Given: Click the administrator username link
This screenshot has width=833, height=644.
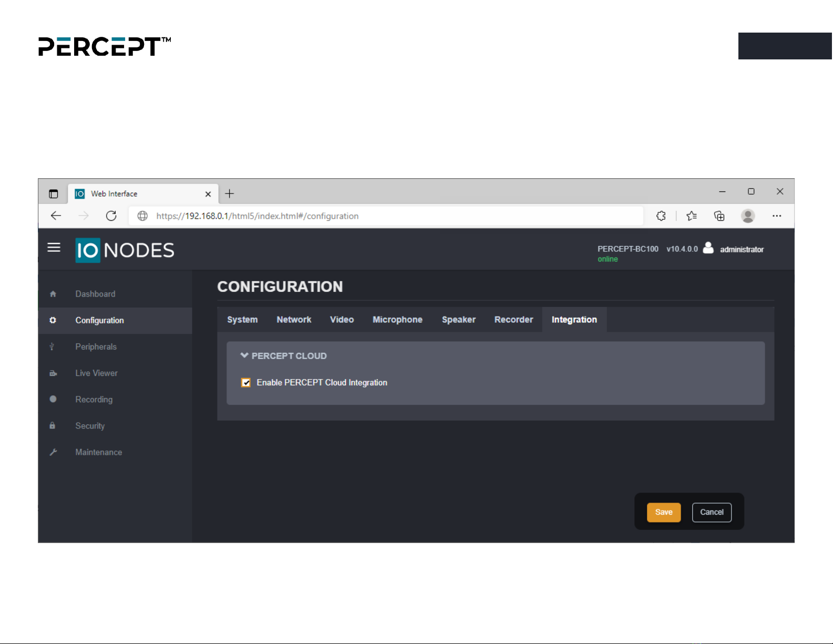Looking at the screenshot, I should pyautogui.click(x=742, y=250).
